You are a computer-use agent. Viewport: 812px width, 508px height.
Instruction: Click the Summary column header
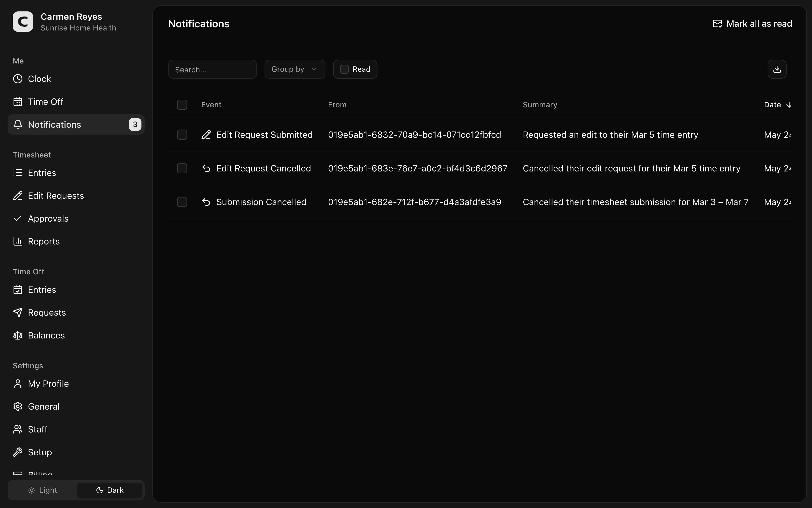pyautogui.click(x=540, y=105)
